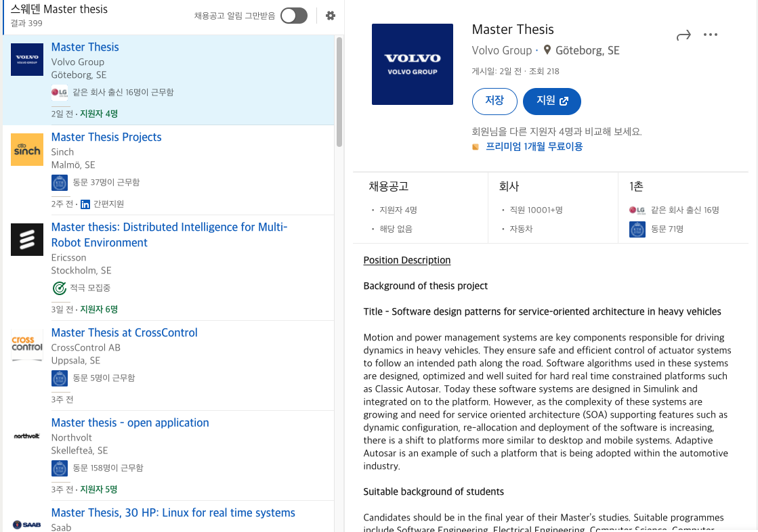Click the Ericsson company logo
The image size is (758, 532).
click(27, 240)
